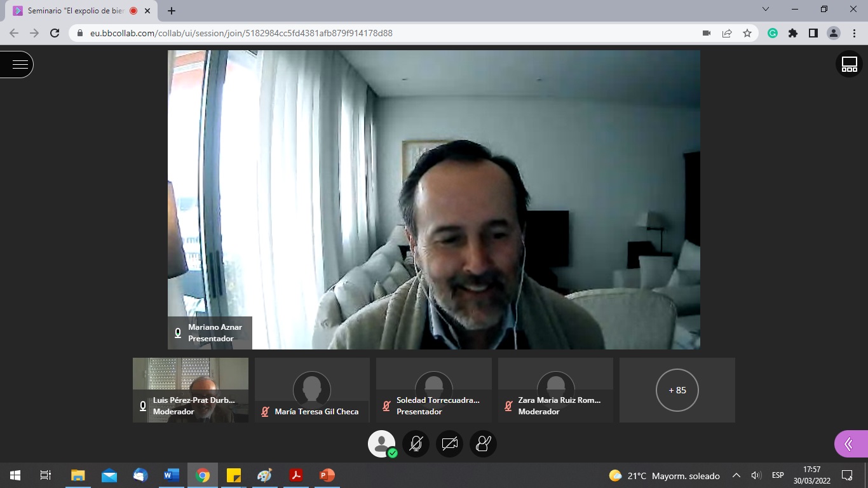The image size is (868, 488).
Task: Open my status and settings avatar
Action: [381, 444]
